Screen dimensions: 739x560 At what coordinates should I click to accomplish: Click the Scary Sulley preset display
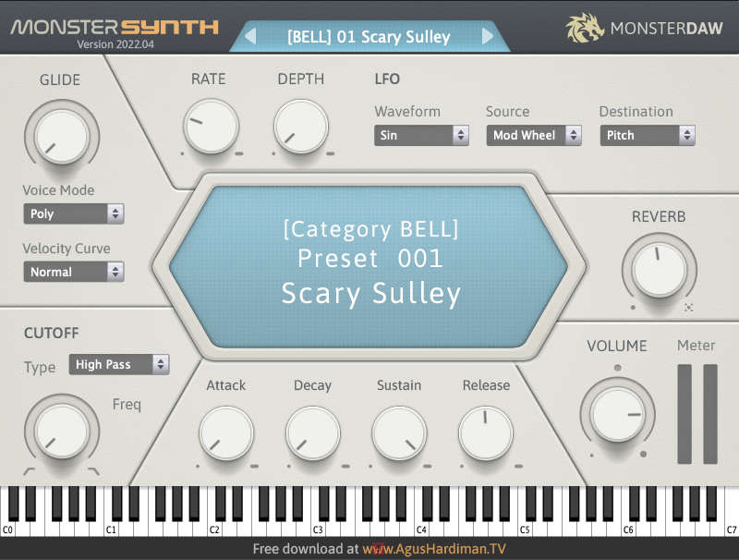point(369,260)
